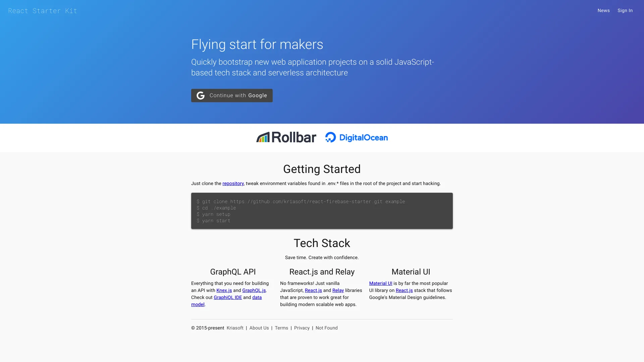Screen dimensions: 644x362
Task: Click the React Starter Kit logo text
Action: tap(43, 11)
